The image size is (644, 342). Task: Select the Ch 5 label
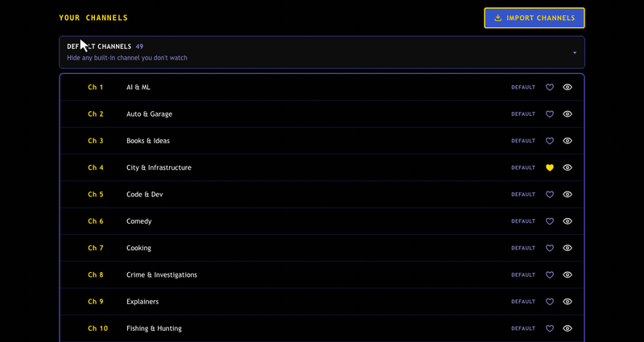pyautogui.click(x=96, y=194)
